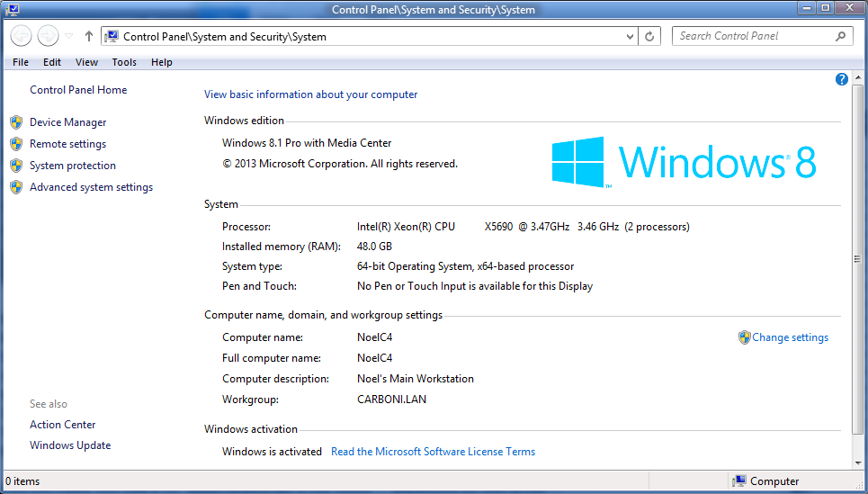Click the Forward navigation arrow
The image size is (868, 494).
click(x=48, y=36)
